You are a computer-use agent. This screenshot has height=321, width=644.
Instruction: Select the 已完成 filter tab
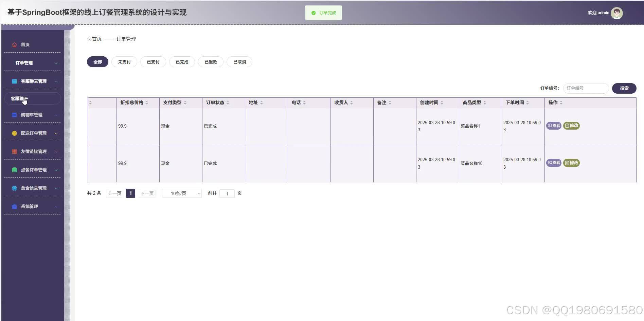pyautogui.click(x=182, y=62)
